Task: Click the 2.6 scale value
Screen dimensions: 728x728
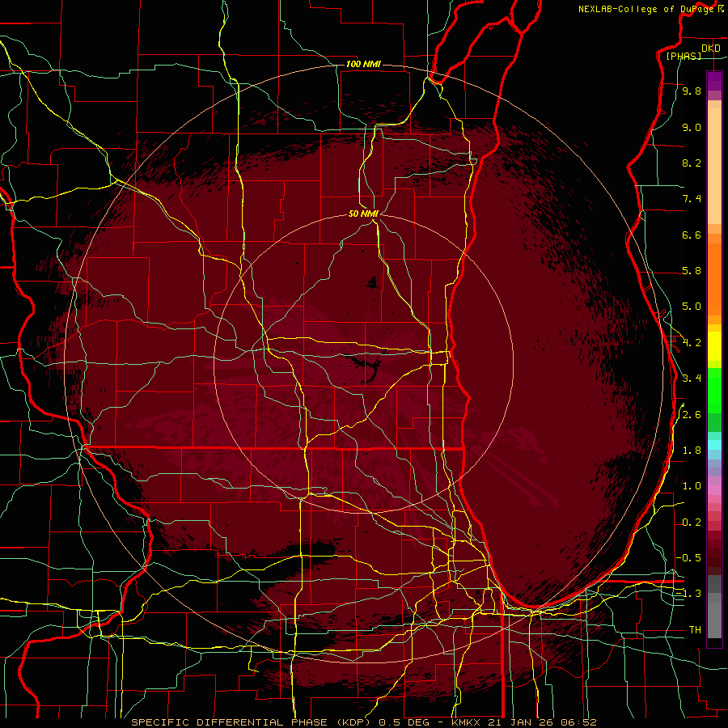Action: [692, 415]
